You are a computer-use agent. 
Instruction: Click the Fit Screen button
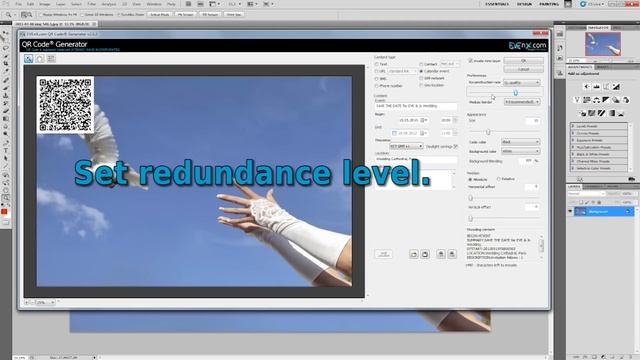coord(186,15)
